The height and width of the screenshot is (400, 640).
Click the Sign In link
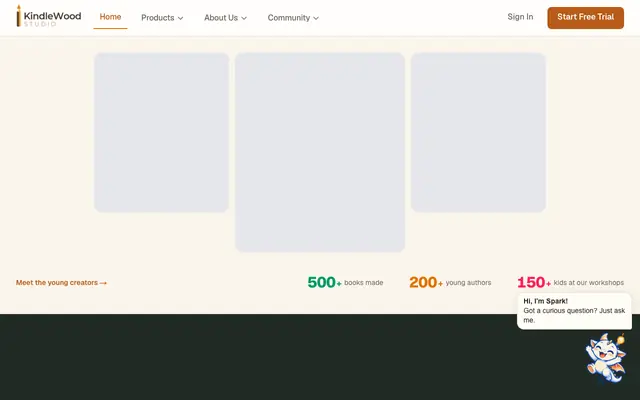coord(520,17)
